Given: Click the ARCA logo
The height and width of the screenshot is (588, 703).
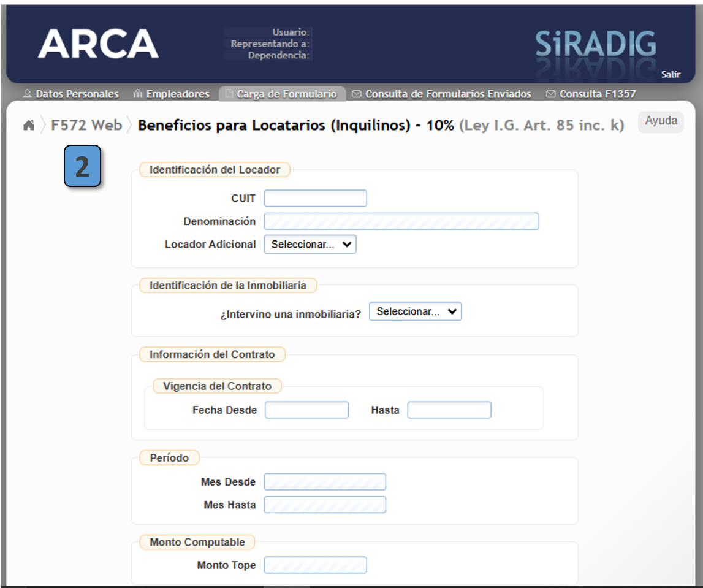Looking at the screenshot, I should (x=98, y=44).
